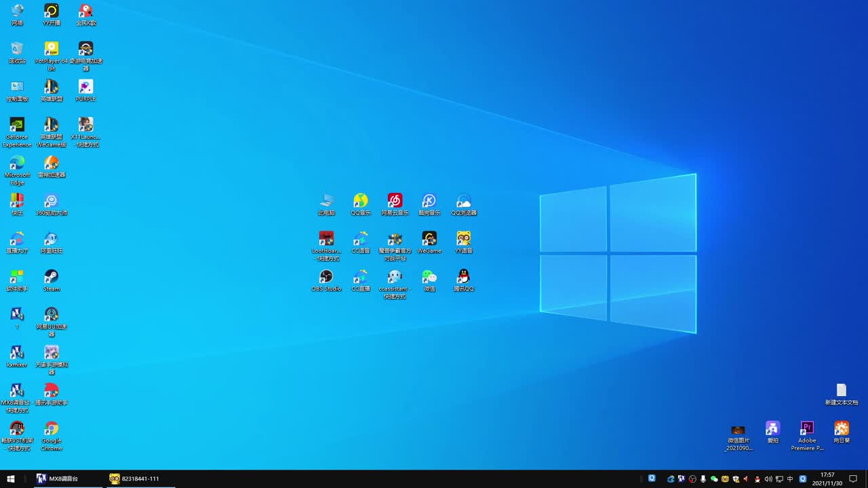Viewport: 868px width, 488px height.
Task: Select the X11Launcher shortcut icon
Action: coord(86,132)
